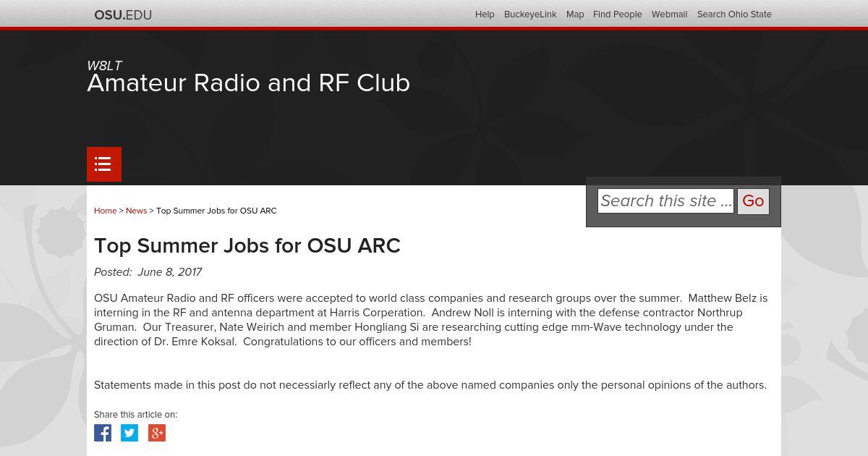This screenshot has width=868, height=456.
Task: Click the W8LT call sign text
Action: click(104, 65)
